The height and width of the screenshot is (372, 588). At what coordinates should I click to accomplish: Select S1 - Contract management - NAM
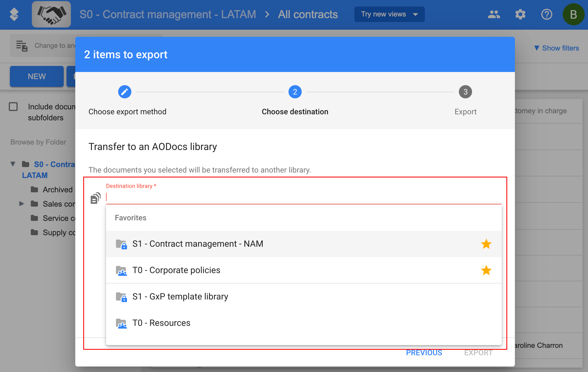tap(304, 244)
